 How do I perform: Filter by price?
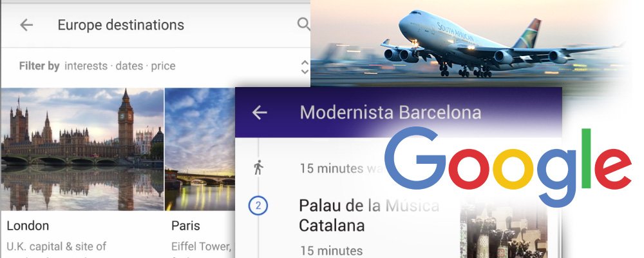click(x=163, y=66)
